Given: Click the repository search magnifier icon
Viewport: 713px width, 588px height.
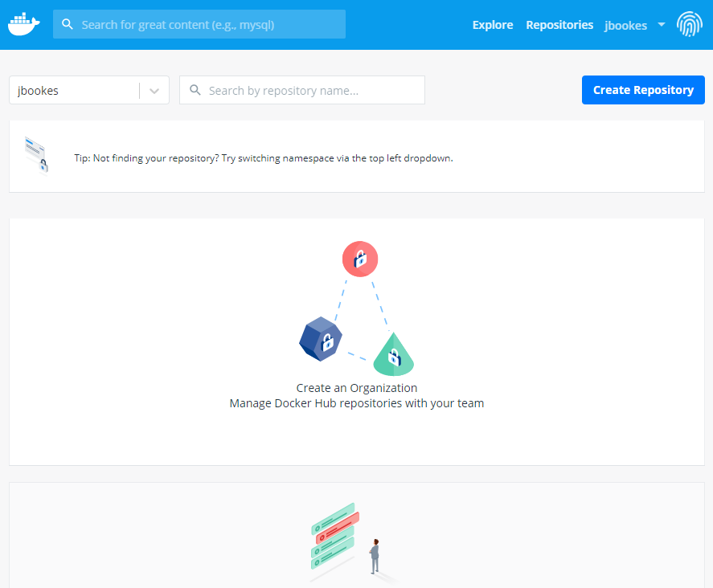Looking at the screenshot, I should 195,90.
